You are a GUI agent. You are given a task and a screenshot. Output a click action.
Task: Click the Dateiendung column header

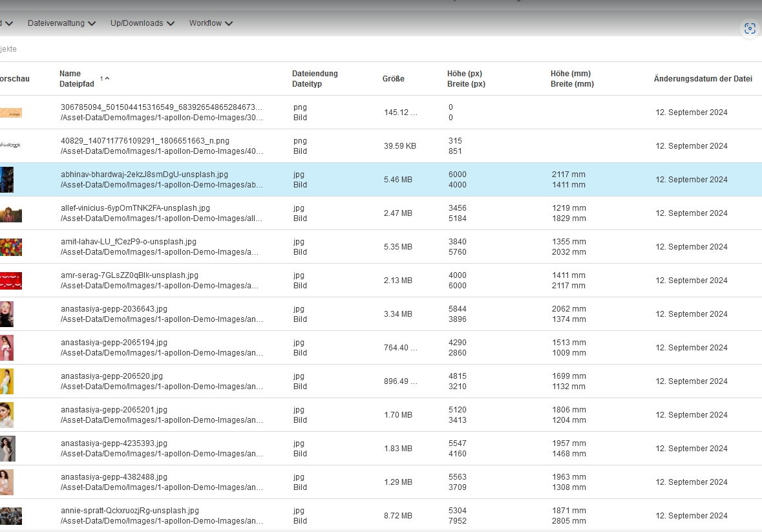click(x=315, y=74)
